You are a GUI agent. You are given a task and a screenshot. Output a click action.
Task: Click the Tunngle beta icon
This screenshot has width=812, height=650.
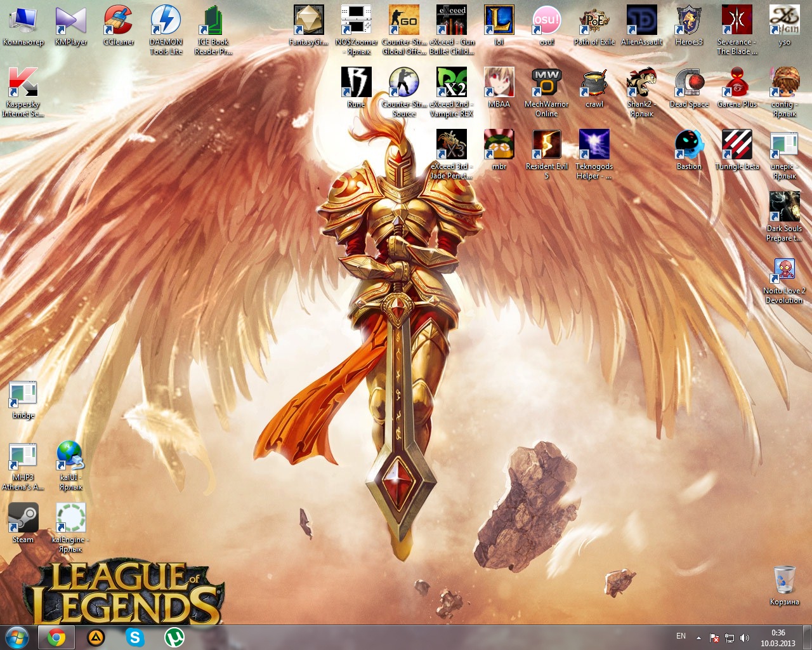(x=737, y=150)
